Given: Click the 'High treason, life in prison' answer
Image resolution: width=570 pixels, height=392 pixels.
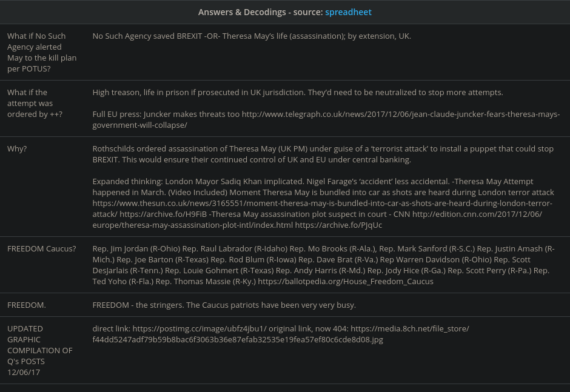Looking at the screenshot, I should coord(298,93).
